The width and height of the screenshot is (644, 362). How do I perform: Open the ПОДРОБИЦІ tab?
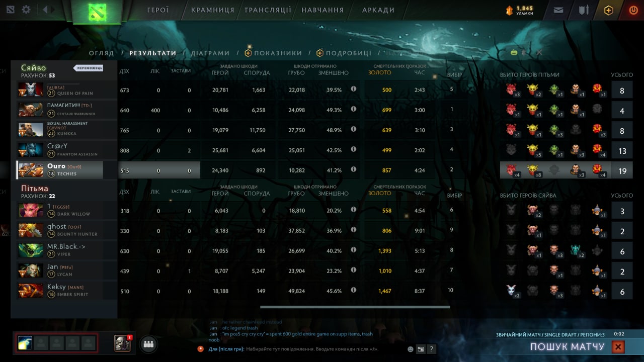[344, 53]
